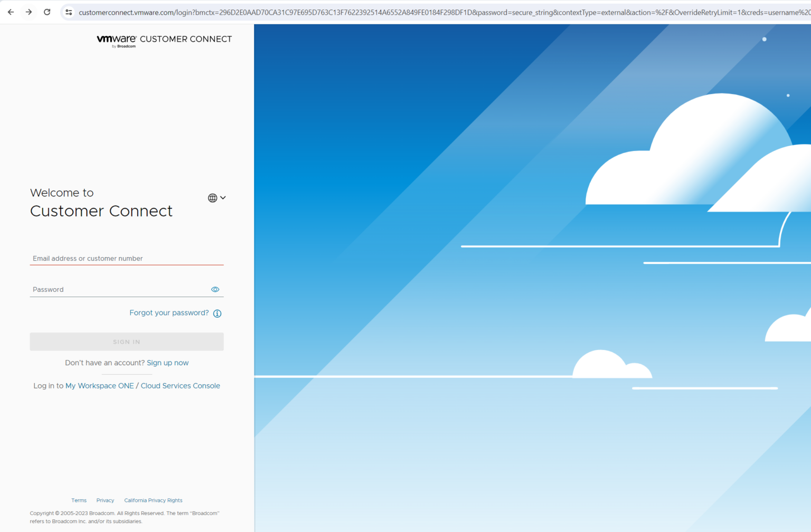Open the language selector globe icon
811x532 pixels.
[x=212, y=197]
